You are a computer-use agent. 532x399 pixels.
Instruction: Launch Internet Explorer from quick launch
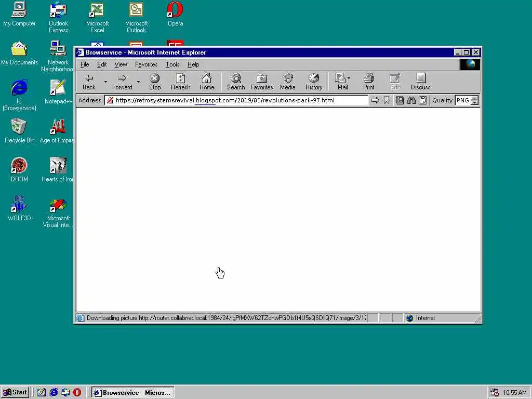54,393
